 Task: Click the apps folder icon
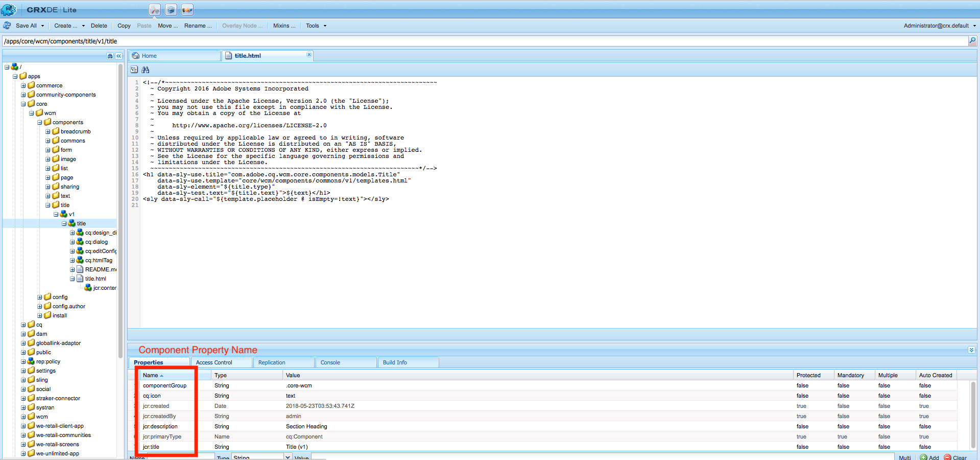(23, 76)
